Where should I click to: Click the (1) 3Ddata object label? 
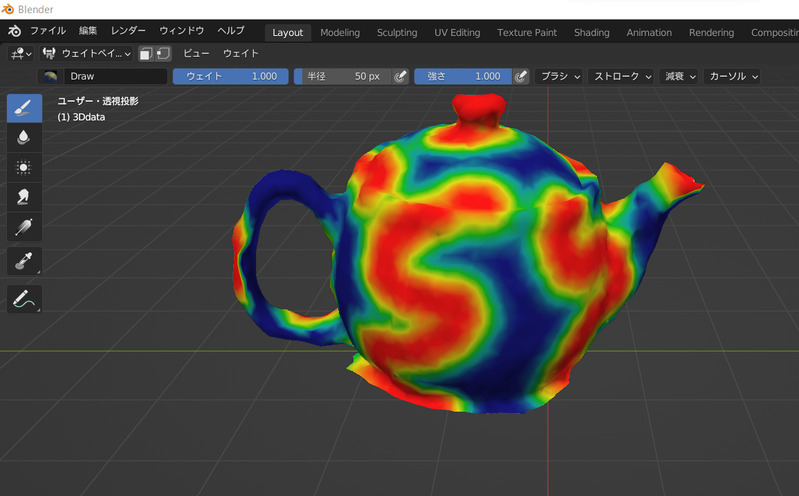tap(81, 117)
